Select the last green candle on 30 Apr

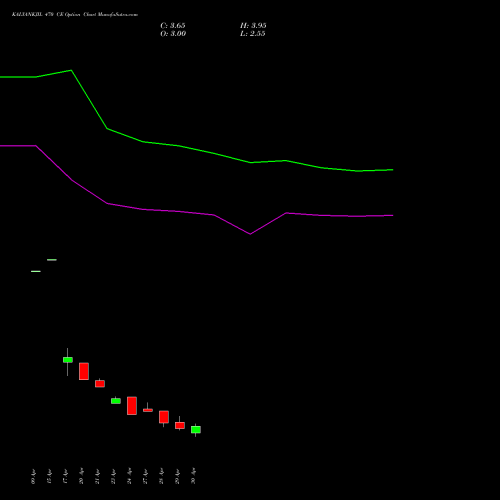click(x=196, y=430)
